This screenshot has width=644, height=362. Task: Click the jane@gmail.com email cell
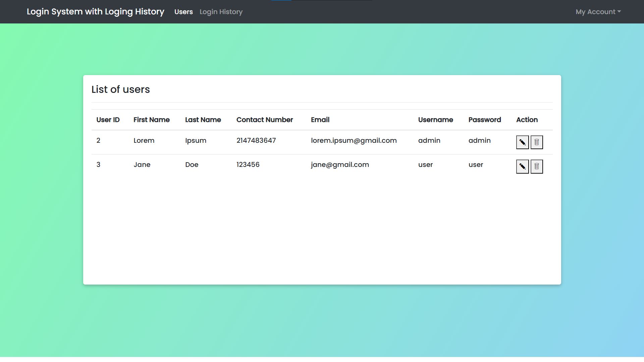click(x=340, y=165)
